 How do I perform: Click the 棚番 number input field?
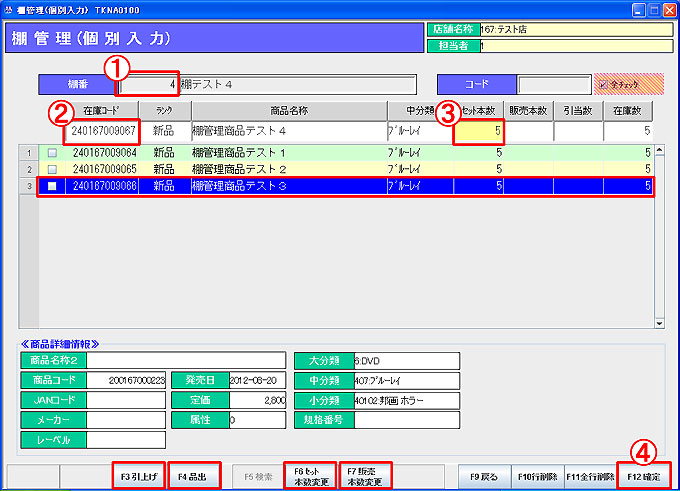coord(148,84)
